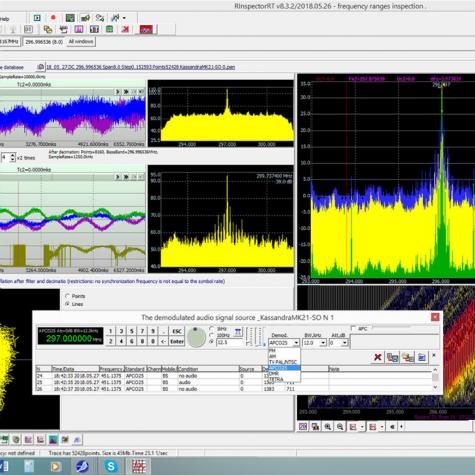Open Skype from the Windows taskbar
Image resolution: width=475 pixels, height=475 pixels.
point(111,466)
